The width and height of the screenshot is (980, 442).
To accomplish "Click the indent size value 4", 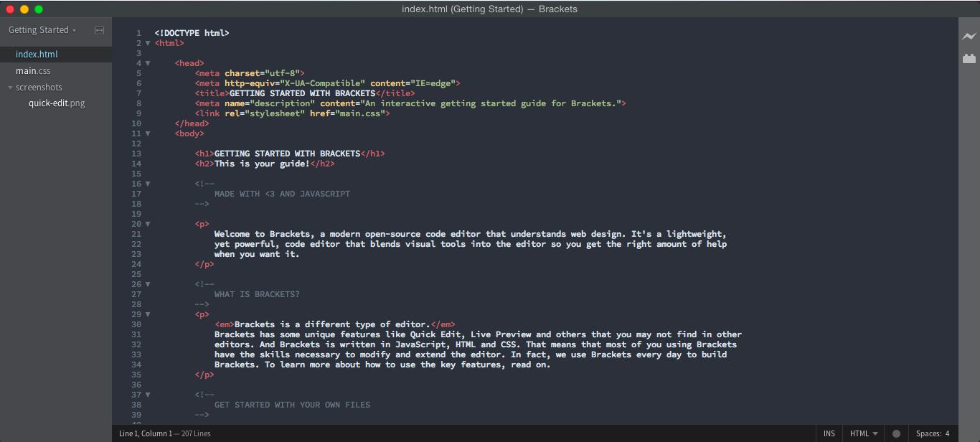I will tap(947, 433).
